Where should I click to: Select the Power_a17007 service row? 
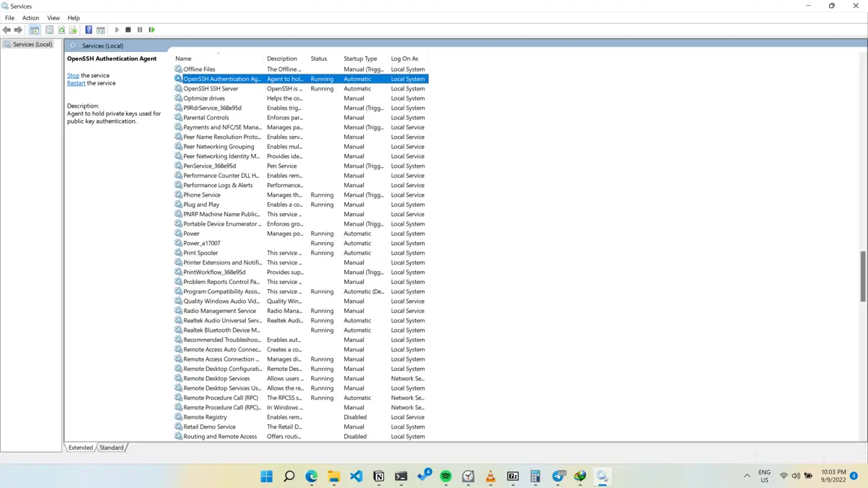(x=301, y=244)
